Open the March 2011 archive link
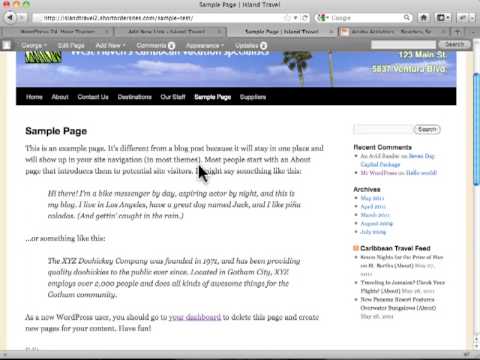 tap(375, 215)
